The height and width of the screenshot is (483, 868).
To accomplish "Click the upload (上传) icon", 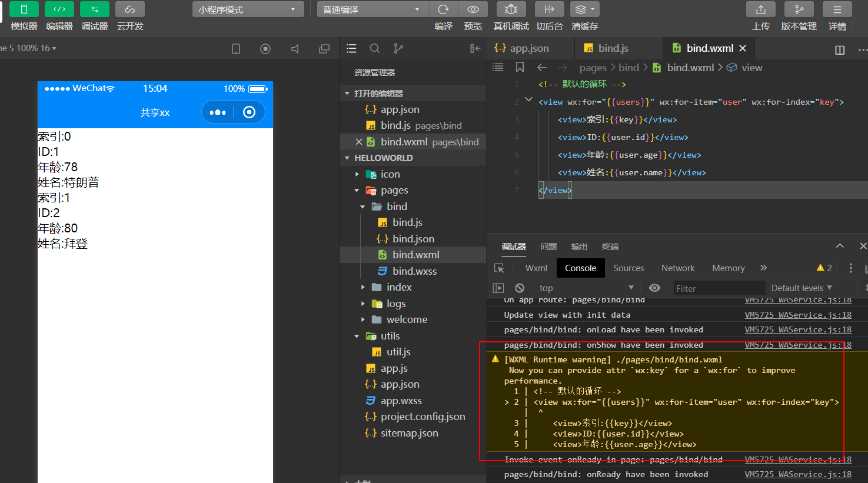I will point(761,9).
